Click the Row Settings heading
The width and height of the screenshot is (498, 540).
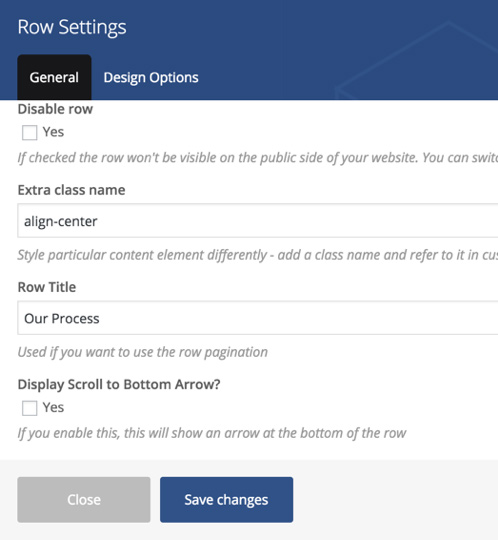pyautogui.click(x=72, y=27)
